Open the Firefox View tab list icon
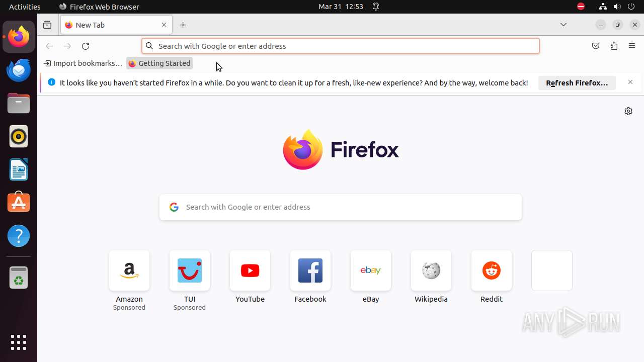Viewport: 644px width, 362px height. pos(47,25)
